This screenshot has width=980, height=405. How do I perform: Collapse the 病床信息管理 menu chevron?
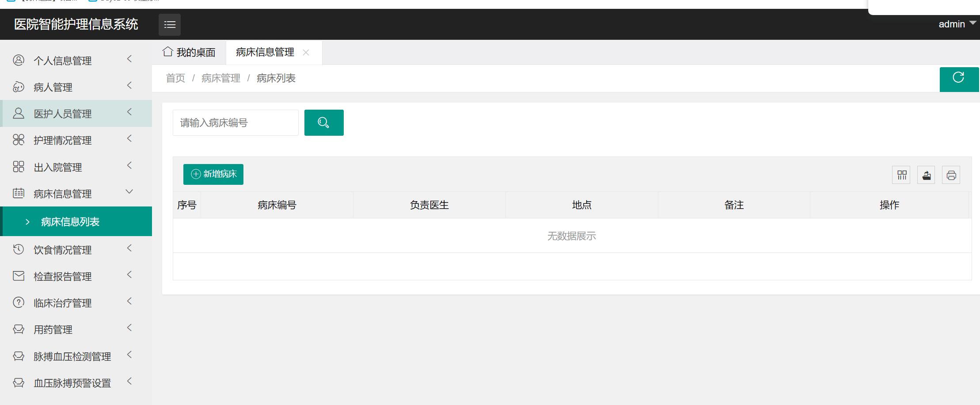(x=129, y=192)
